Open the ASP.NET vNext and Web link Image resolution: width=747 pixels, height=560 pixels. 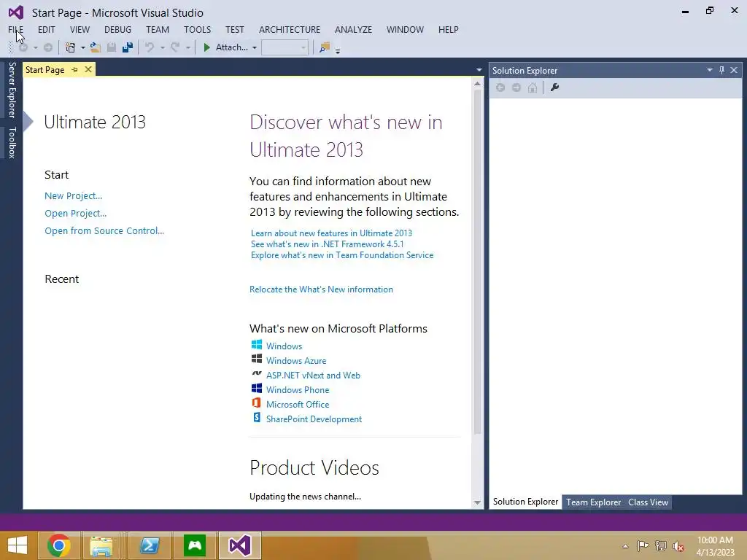point(313,376)
